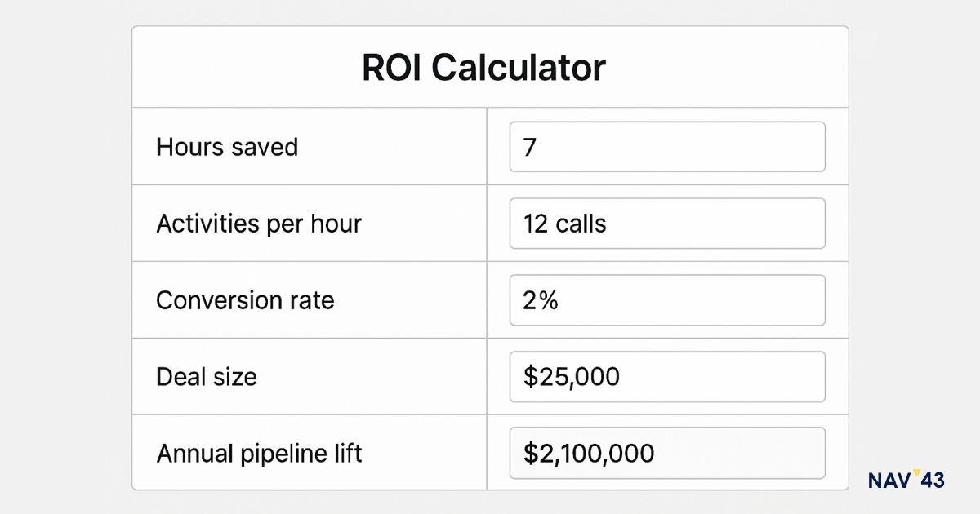Select the "Annual pipeline lift" label
Image resolution: width=980 pixels, height=514 pixels.
(259, 453)
